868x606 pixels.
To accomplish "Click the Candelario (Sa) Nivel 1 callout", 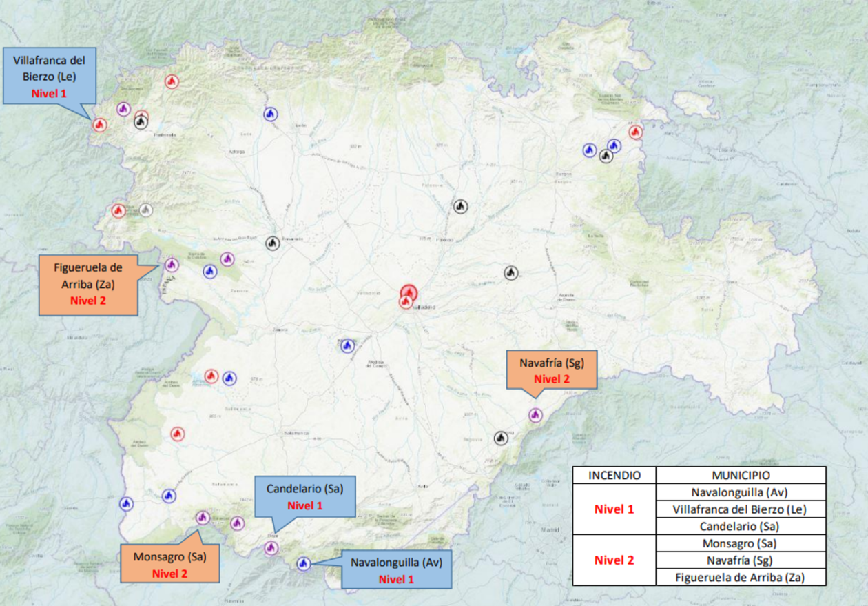I will pos(304,496).
